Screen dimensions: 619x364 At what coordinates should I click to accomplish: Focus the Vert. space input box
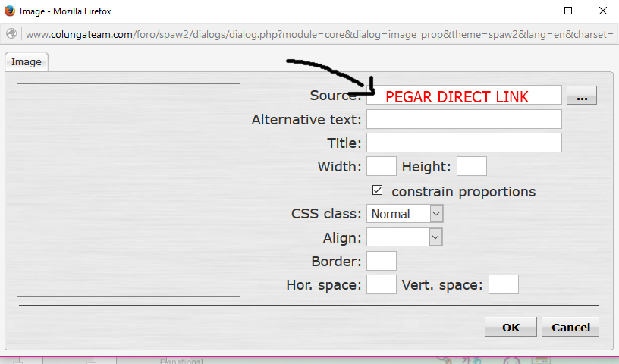503,284
